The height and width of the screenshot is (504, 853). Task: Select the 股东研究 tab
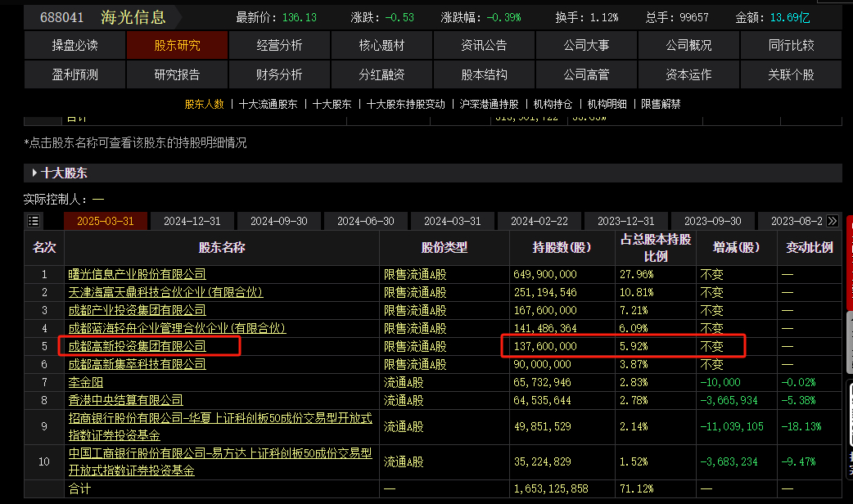[x=177, y=45]
